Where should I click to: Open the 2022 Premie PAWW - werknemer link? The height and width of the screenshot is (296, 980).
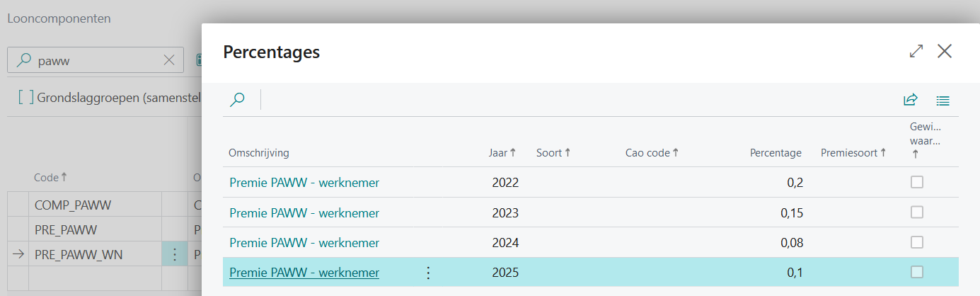pos(304,183)
